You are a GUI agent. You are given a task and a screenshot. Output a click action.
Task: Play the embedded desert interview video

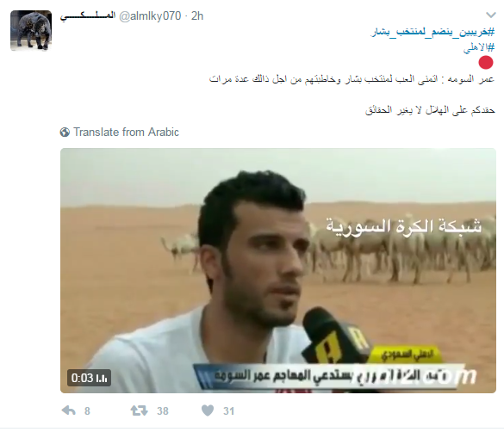278,270
